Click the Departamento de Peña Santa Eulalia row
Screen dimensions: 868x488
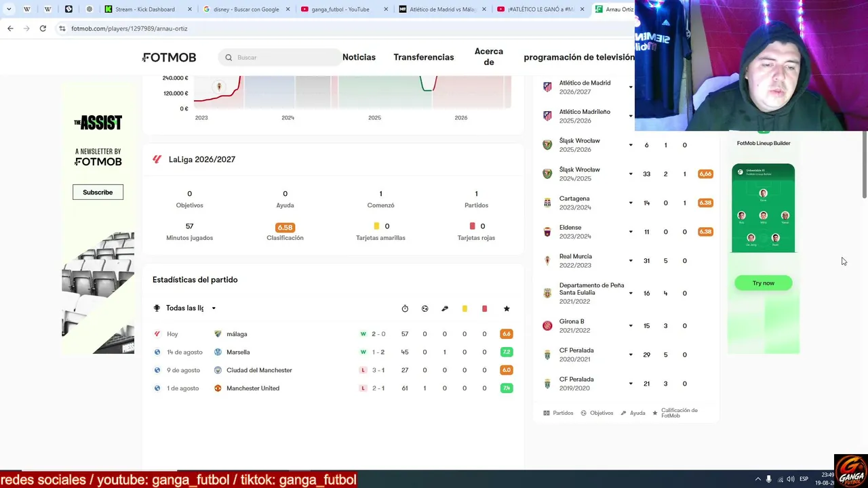point(625,293)
